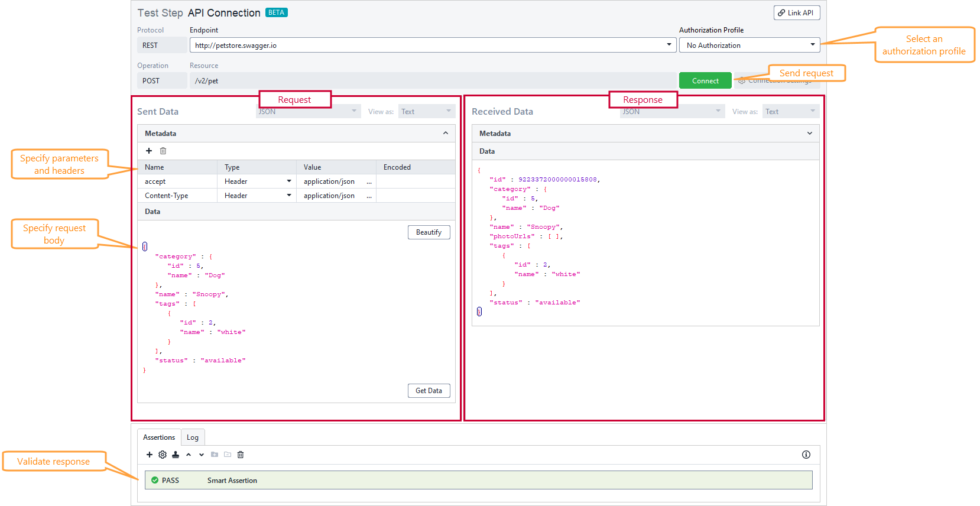Open Type dropdown for Content-Type parameter
980x506 pixels.
(289, 196)
